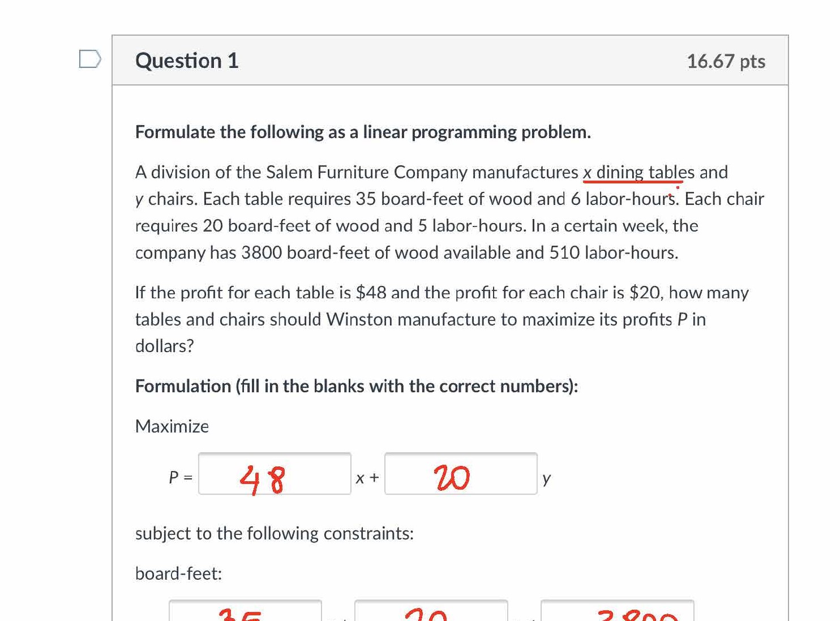Click the "Question 1" heading

(x=187, y=61)
